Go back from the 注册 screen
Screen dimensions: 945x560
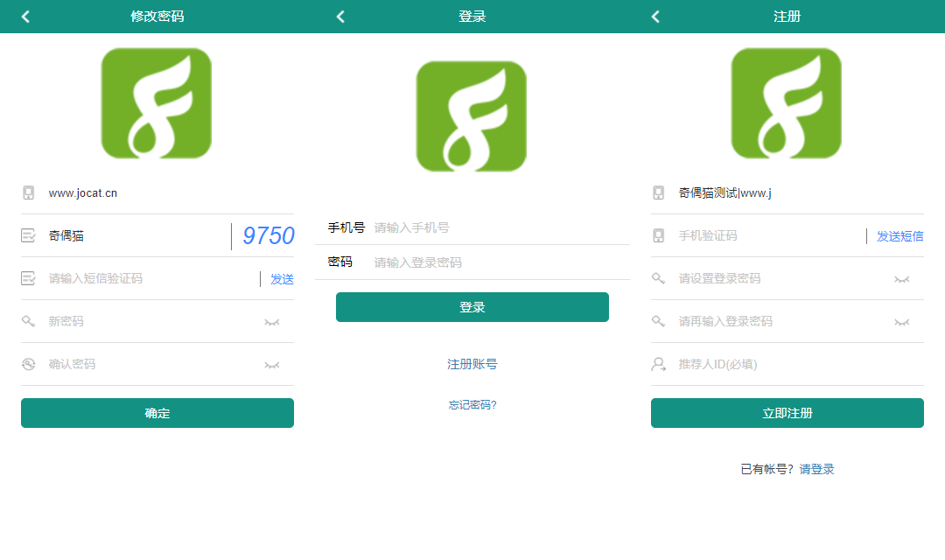[x=655, y=17]
